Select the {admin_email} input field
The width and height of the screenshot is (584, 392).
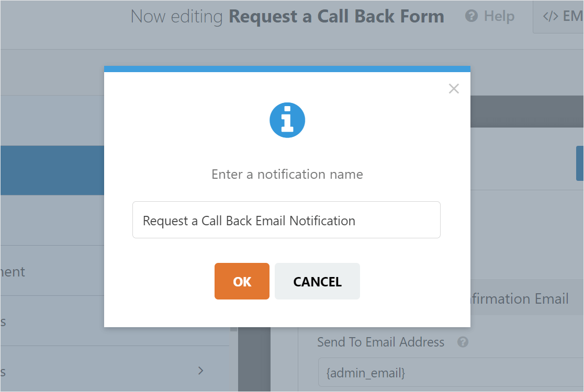point(450,372)
